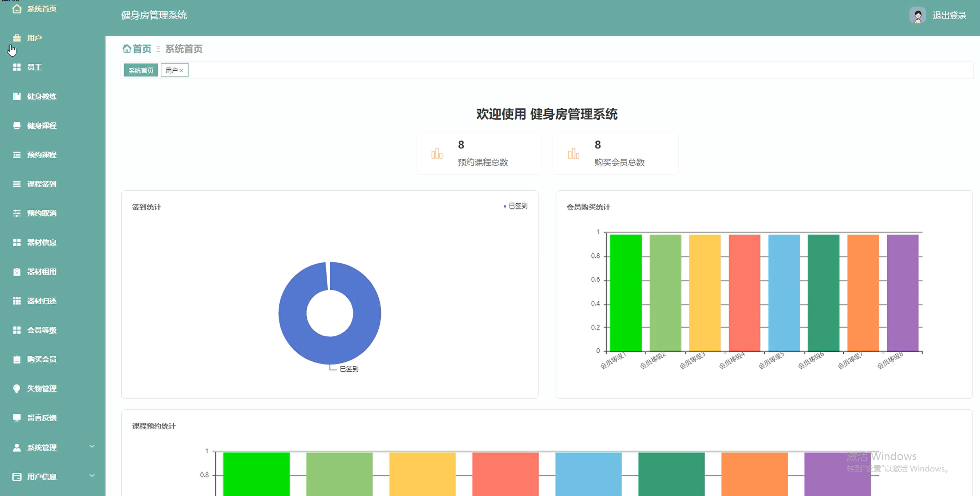Click the 器材信息 grid icon in sidebar
Screen dimensions: 980x496
pos(17,242)
